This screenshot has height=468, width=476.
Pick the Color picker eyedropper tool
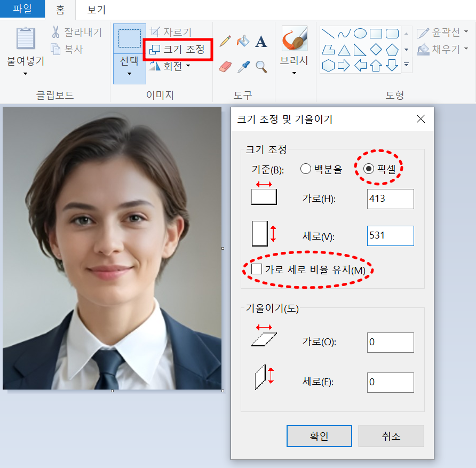(243, 66)
